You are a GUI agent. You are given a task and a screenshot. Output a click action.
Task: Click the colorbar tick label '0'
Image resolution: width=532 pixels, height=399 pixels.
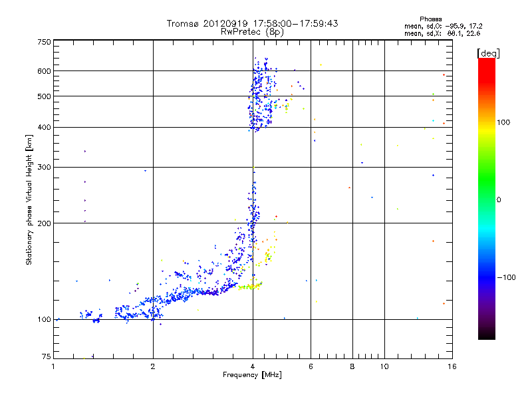[x=499, y=200]
